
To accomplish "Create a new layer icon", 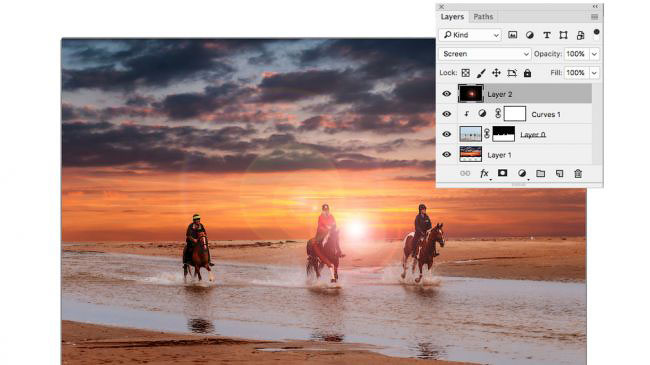I will coord(560,173).
